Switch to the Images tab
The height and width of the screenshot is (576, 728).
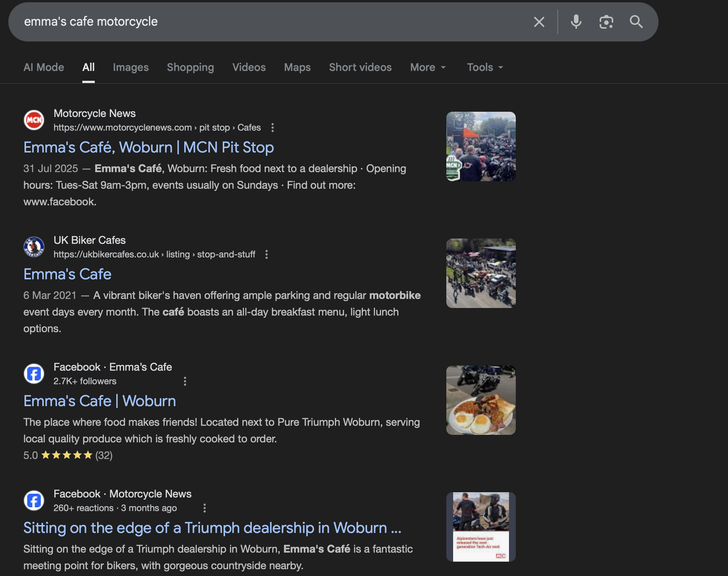click(131, 67)
